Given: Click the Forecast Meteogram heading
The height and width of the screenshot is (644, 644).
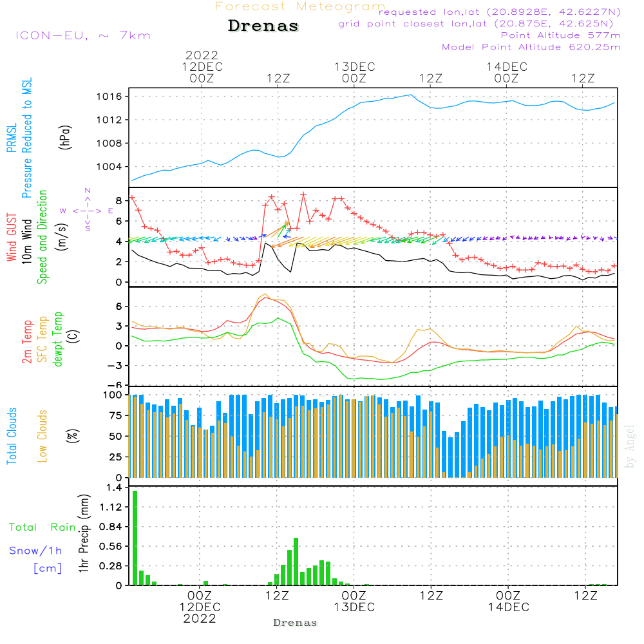Looking at the screenshot, I should pyautogui.click(x=299, y=6).
